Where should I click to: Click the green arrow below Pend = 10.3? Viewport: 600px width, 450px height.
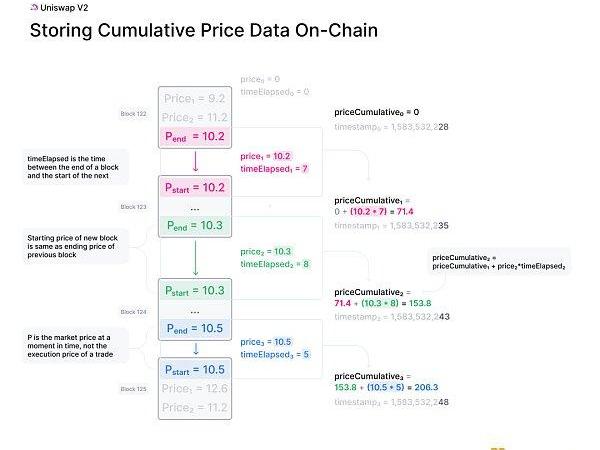[x=196, y=258]
